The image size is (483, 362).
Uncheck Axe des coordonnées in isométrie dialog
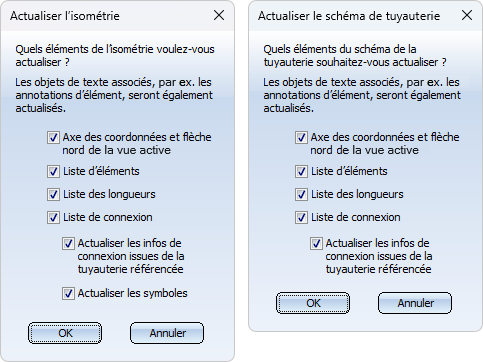[x=53, y=138]
